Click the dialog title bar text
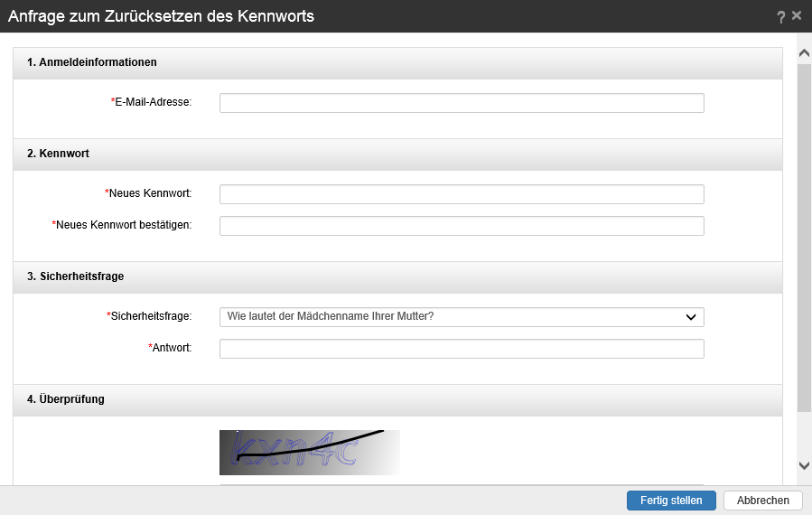 pyautogui.click(x=161, y=16)
